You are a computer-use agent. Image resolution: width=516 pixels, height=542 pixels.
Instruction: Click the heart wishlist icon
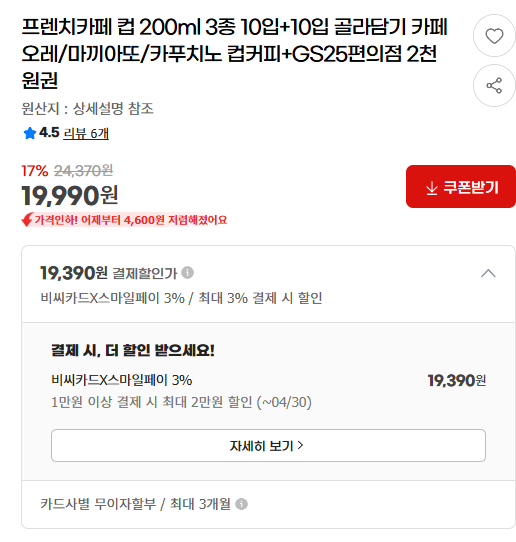click(494, 36)
